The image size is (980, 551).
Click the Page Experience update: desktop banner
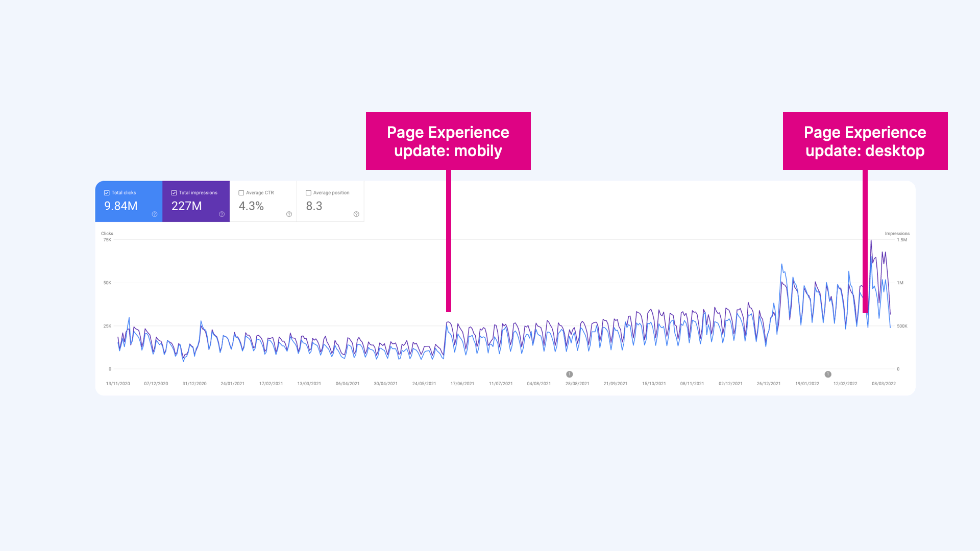(x=865, y=141)
